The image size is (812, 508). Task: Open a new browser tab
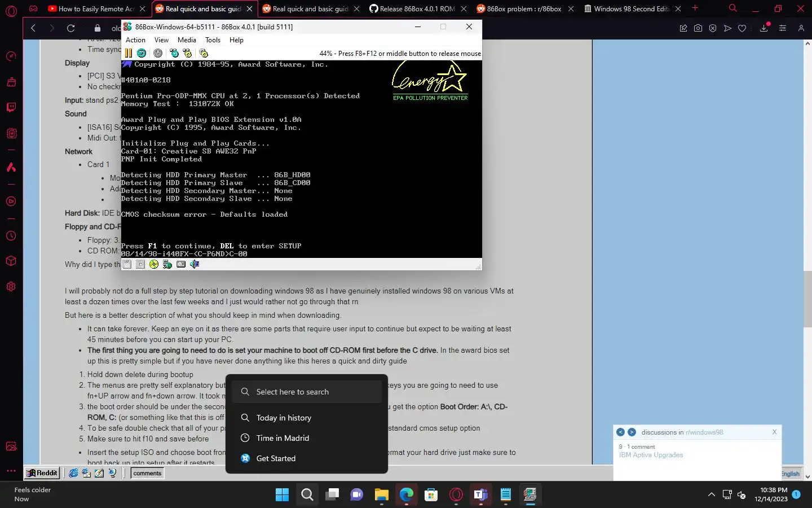point(695,8)
